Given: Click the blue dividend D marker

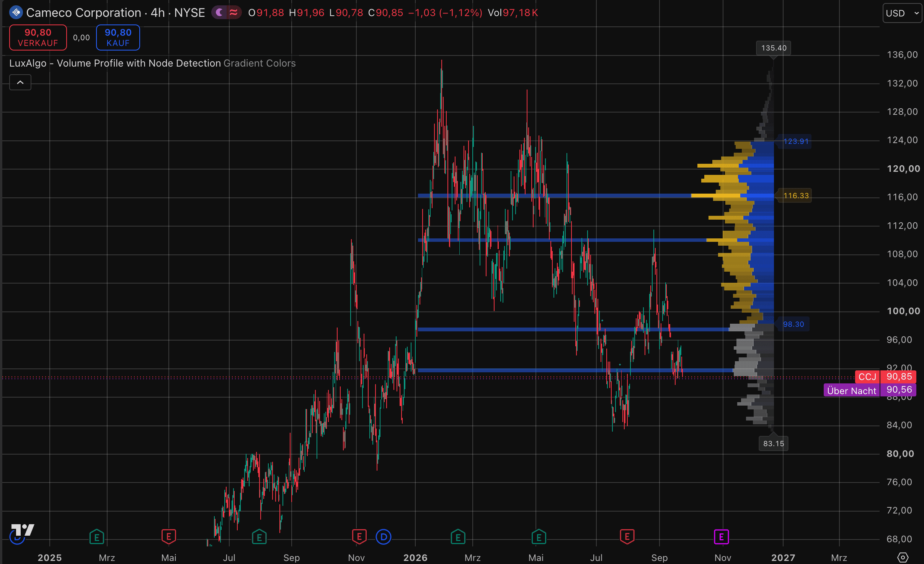Looking at the screenshot, I should click(384, 537).
